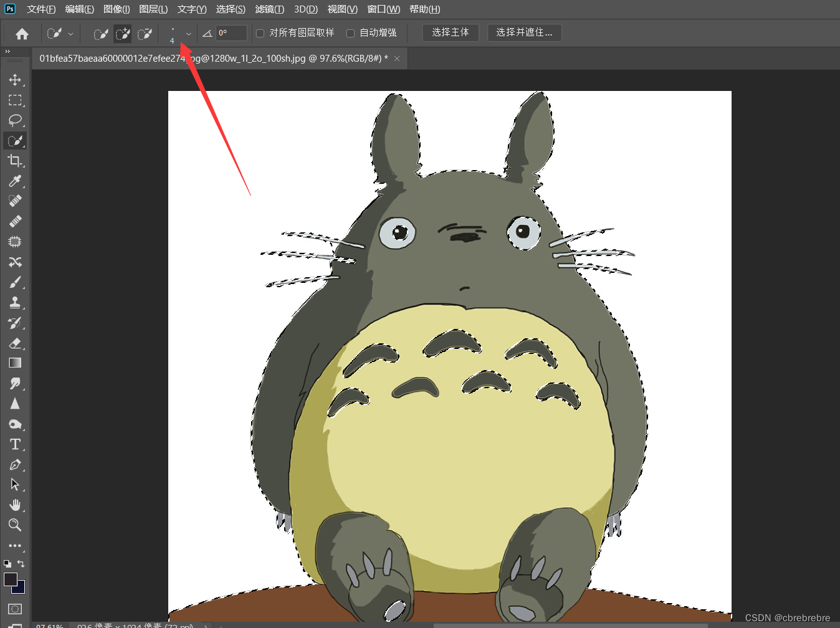Open the foreground color swatch
840x628 pixels.
coord(10,579)
